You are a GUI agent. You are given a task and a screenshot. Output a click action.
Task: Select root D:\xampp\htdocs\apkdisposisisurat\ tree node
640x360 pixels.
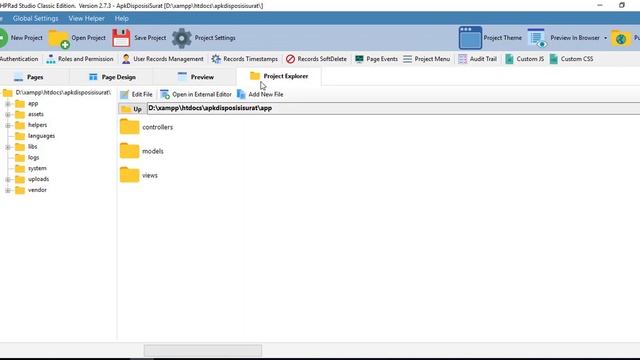tap(57, 93)
